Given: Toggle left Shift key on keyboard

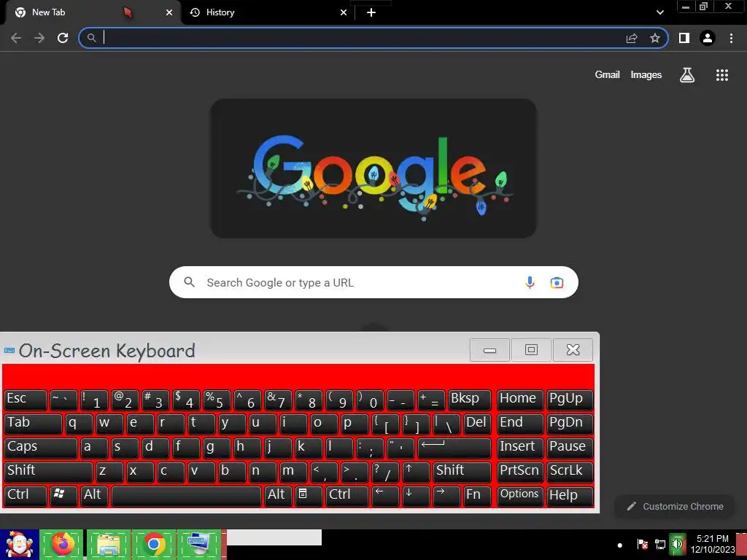Looking at the screenshot, I should tap(49, 472).
